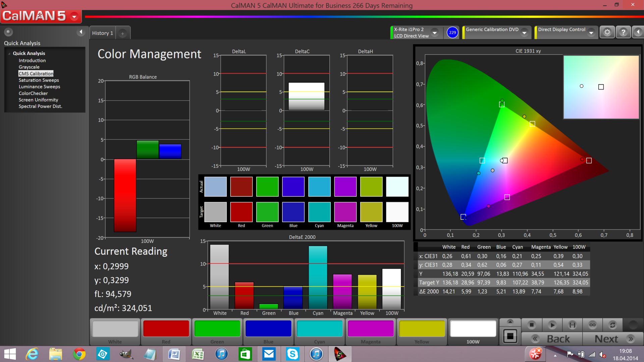This screenshot has height=362, width=644.
Task: Expand the Direct Display Control dropdown
Action: (591, 33)
